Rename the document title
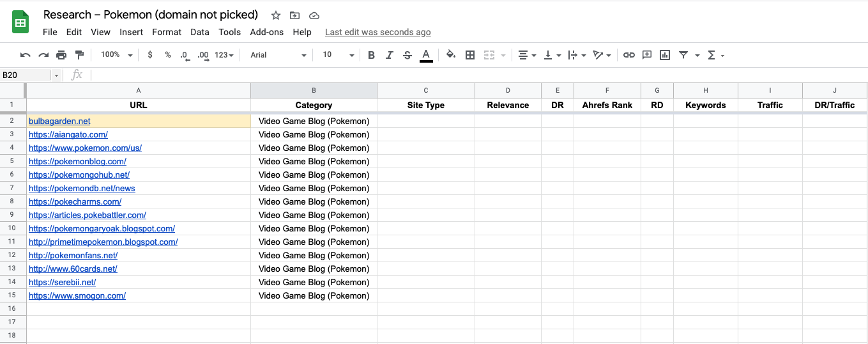This screenshot has width=868, height=344. tap(151, 15)
